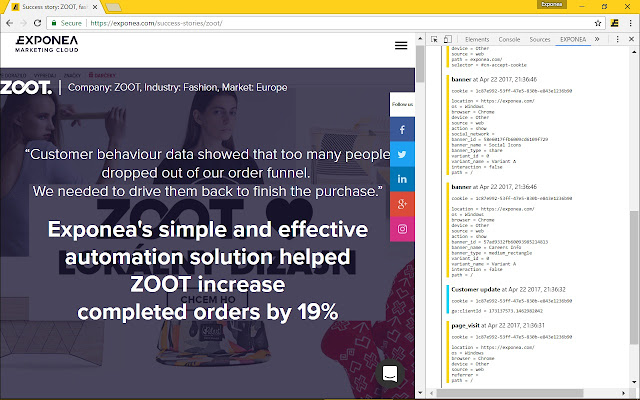
Task: Switch to the Elements tab
Action: 477,39
